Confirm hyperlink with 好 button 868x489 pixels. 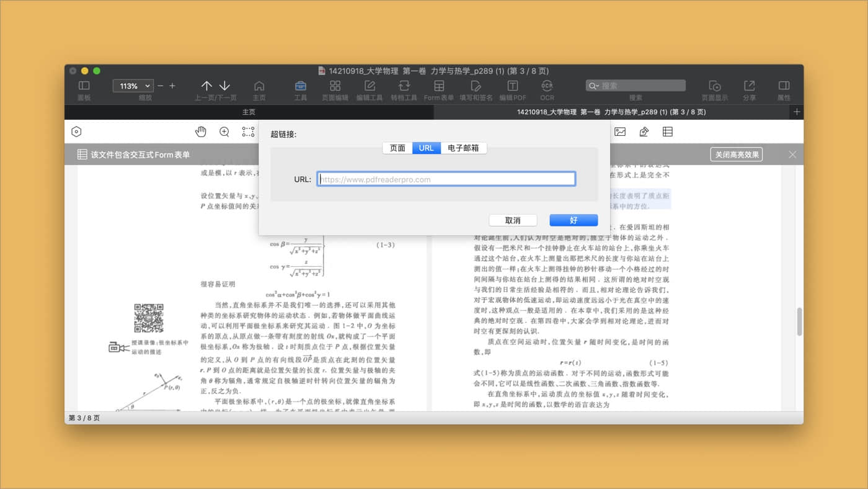click(573, 220)
